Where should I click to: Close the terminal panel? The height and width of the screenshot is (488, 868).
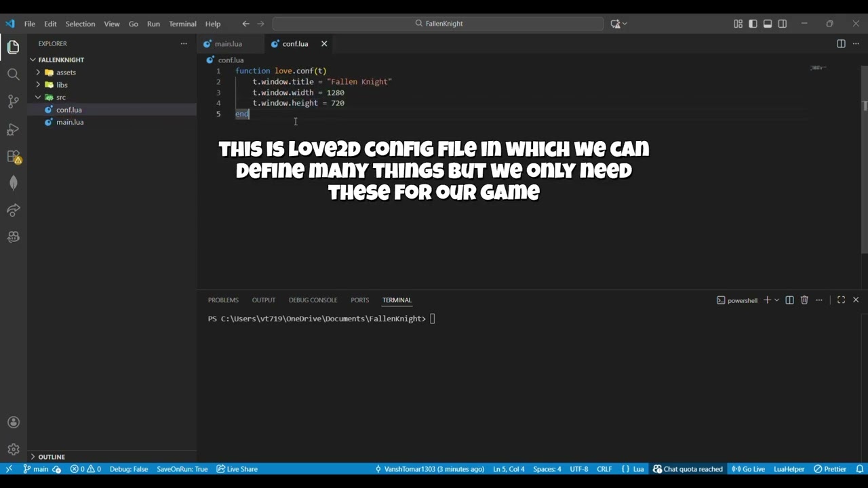coord(856,300)
